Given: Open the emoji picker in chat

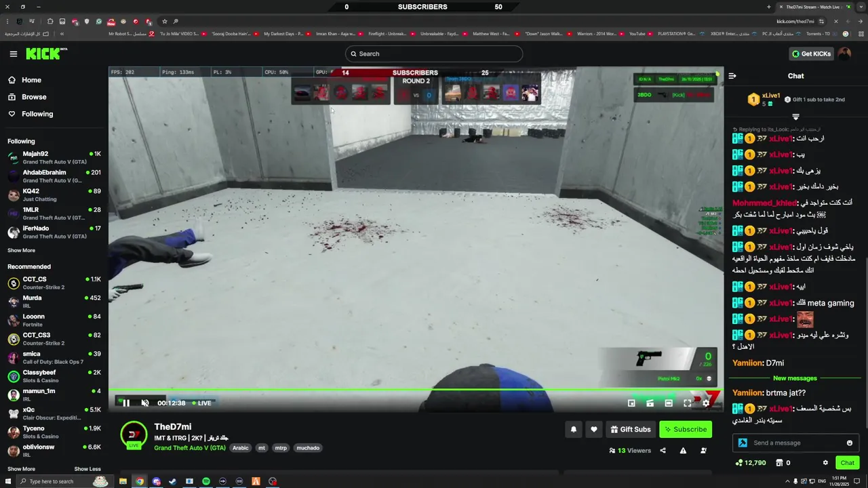Looking at the screenshot, I should pos(849,443).
